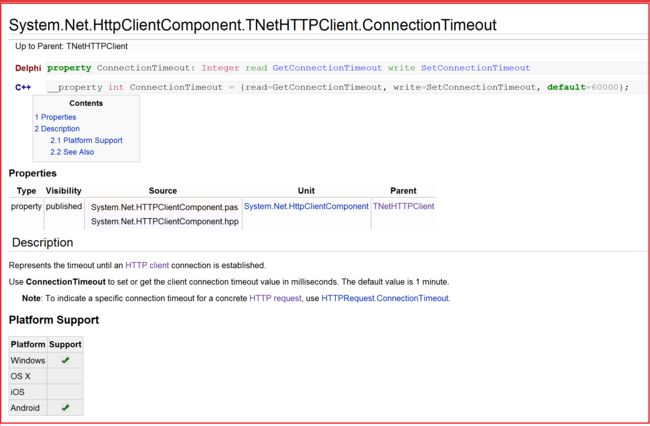The width and height of the screenshot is (650, 426).
Task: Jump to Properties in Contents
Action: pyautogui.click(x=55, y=117)
